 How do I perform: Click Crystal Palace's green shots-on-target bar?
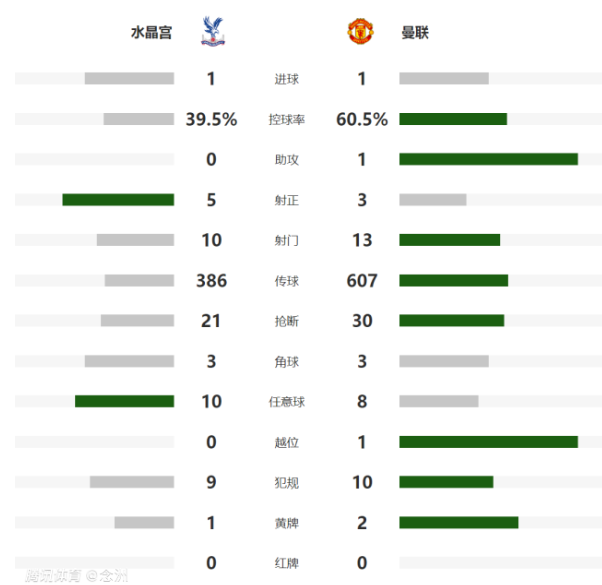[x=118, y=200]
